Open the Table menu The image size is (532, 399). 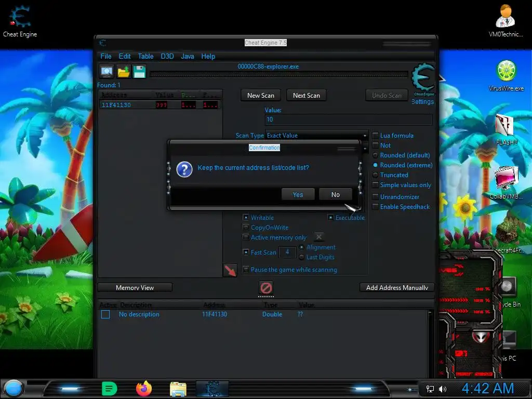[145, 56]
